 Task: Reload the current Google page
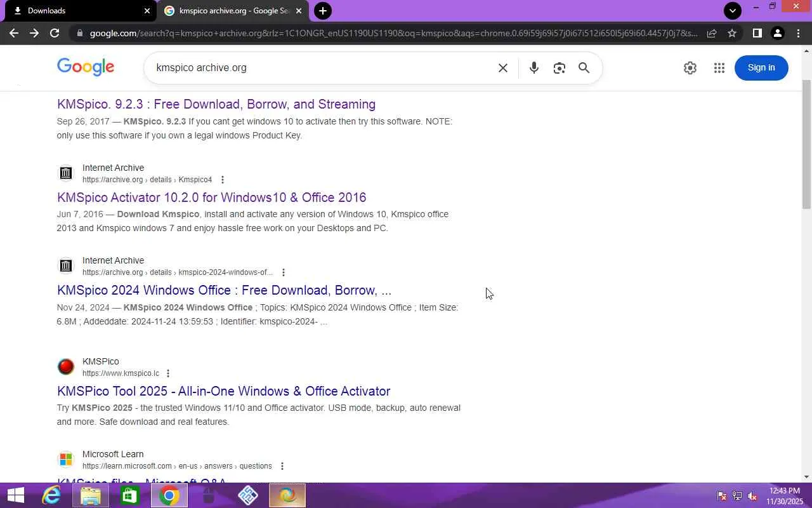coord(55,33)
